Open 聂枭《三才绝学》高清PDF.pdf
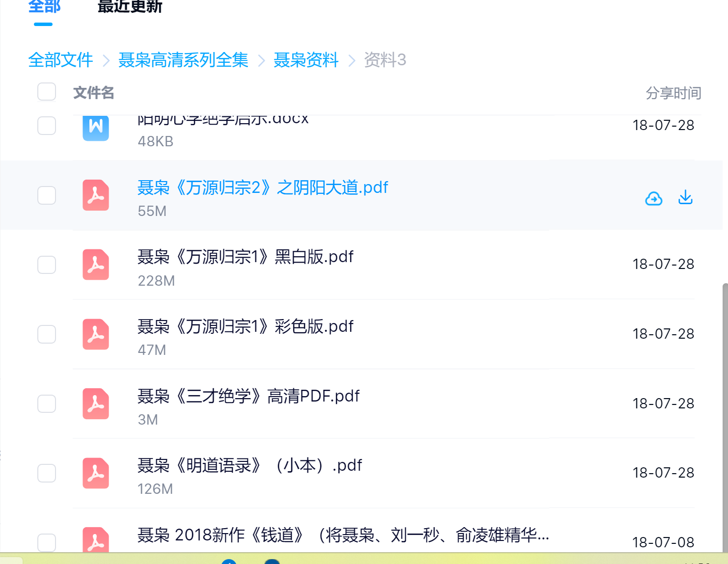The image size is (728, 564). coord(249,396)
